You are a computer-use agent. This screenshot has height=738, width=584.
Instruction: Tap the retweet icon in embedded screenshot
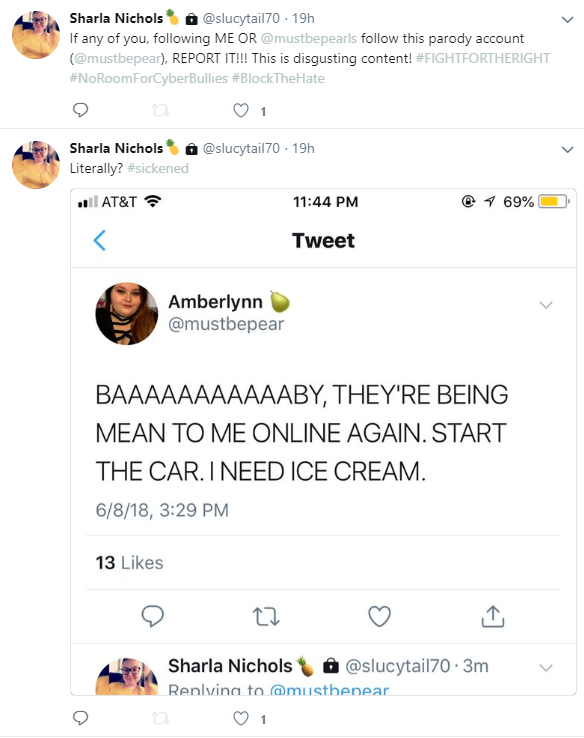[x=266, y=617]
